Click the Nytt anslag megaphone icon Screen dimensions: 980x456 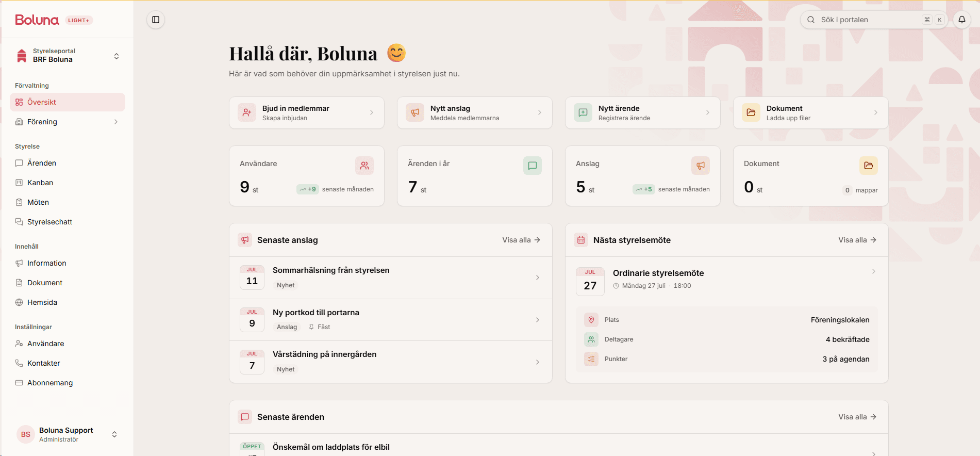415,112
